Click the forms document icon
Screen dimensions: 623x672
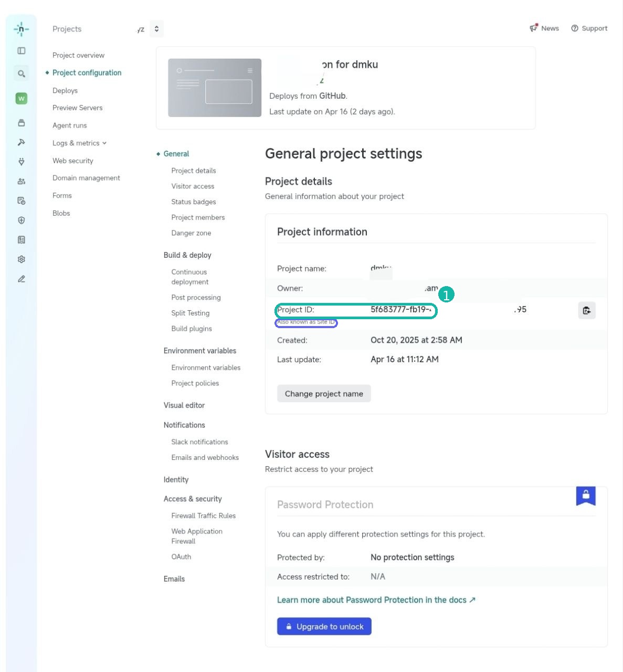21,200
